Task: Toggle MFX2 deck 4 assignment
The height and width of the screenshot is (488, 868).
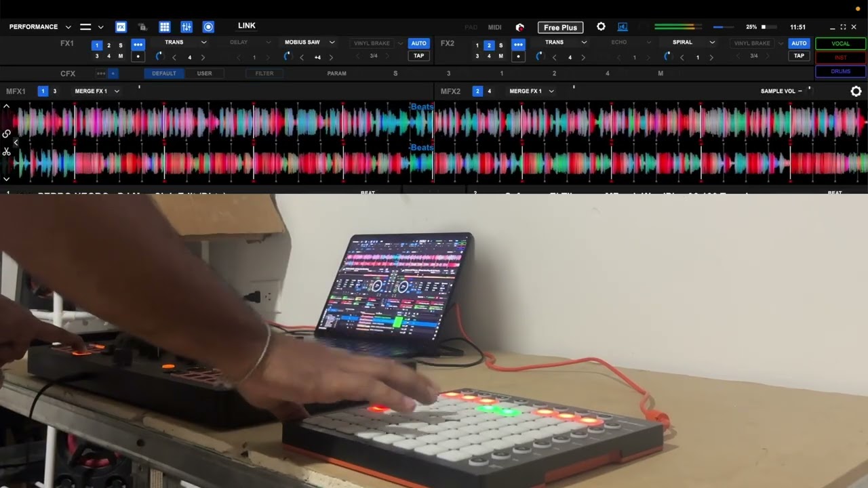Action: coord(489,91)
